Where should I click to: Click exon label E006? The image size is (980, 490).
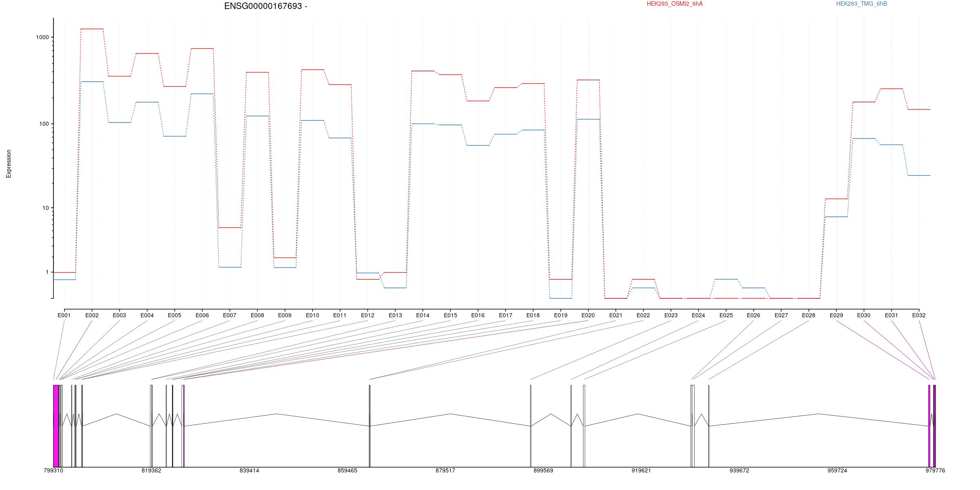pos(202,315)
